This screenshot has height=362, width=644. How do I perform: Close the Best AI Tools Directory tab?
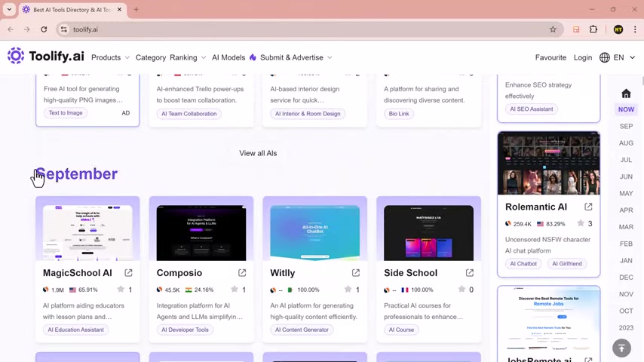[x=119, y=10]
